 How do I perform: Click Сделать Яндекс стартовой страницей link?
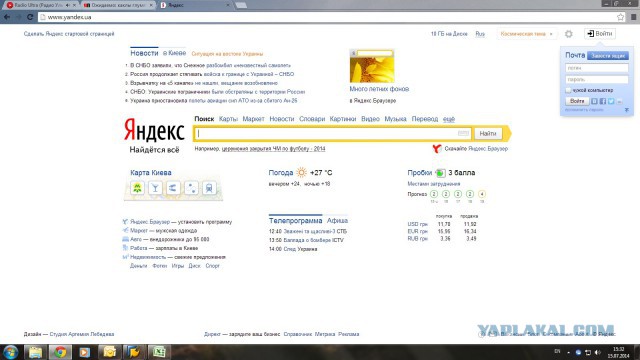point(69,34)
